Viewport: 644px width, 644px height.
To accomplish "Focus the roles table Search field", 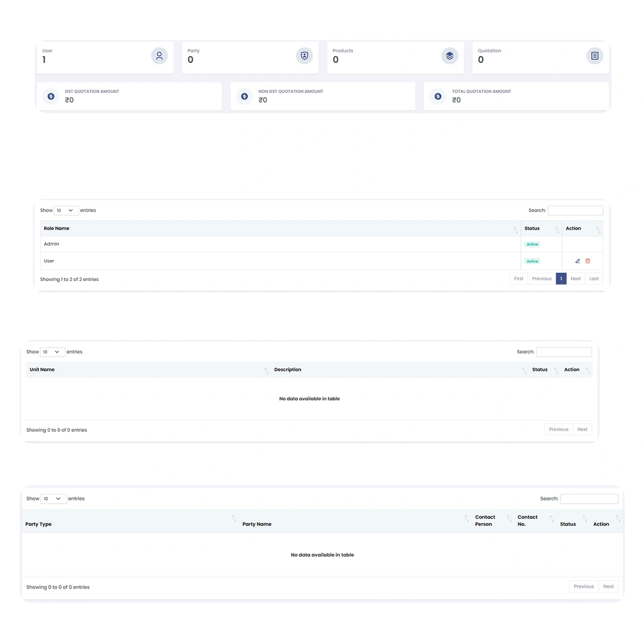I will click(x=575, y=210).
